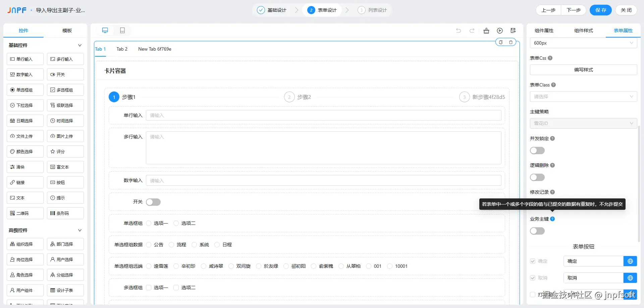644x308 pixels.
Task: Open the 主键策略 雪花ID dropdown
Action: pyautogui.click(x=583, y=123)
